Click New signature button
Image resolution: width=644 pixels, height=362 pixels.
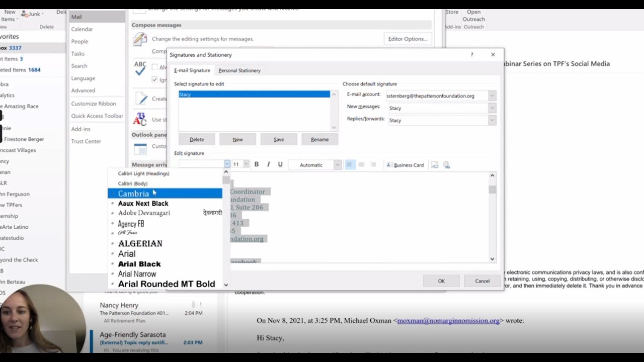pos(238,139)
